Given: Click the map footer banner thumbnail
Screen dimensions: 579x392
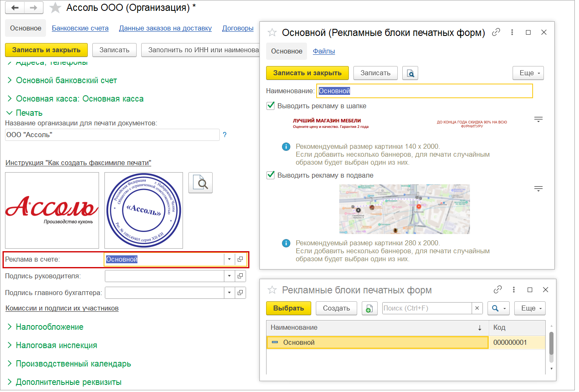Looking at the screenshot, I should tap(404, 209).
